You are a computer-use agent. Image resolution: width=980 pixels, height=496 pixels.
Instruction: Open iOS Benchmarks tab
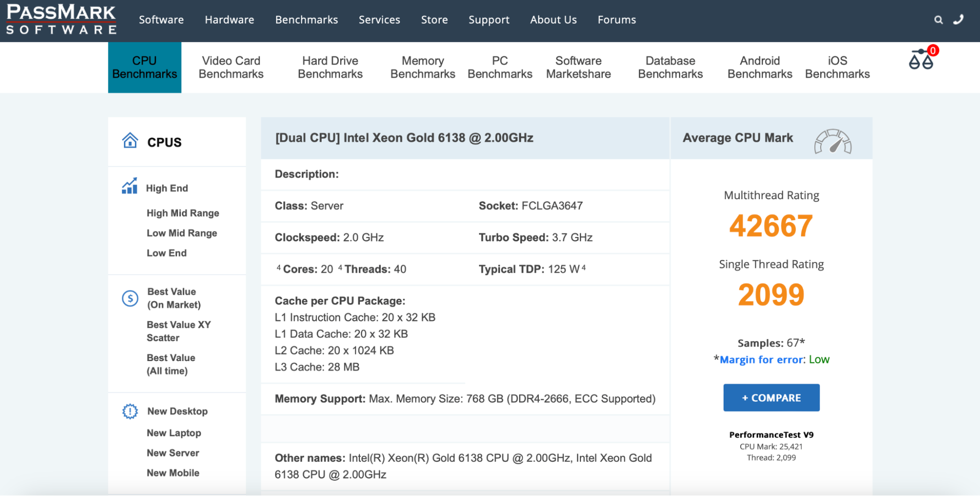click(837, 67)
